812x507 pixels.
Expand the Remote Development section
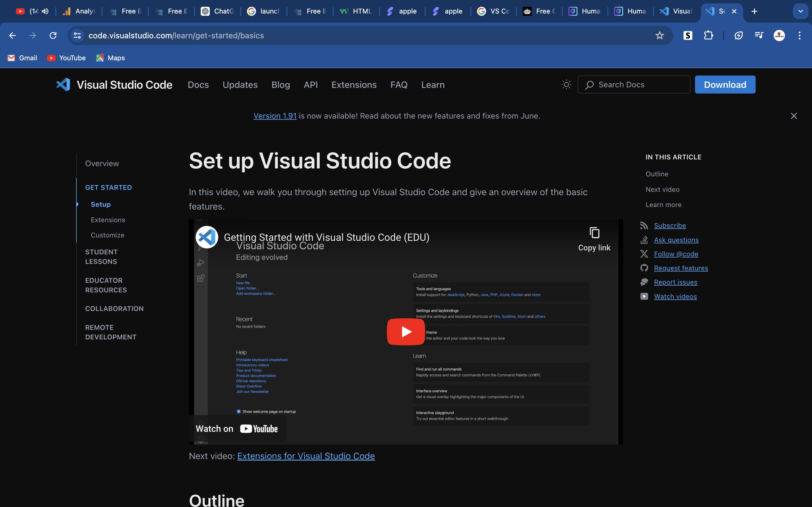111,332
